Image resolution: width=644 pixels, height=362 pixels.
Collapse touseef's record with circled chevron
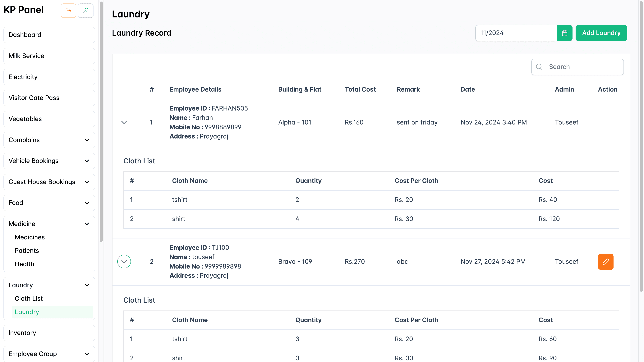click(x=124, y=262)
